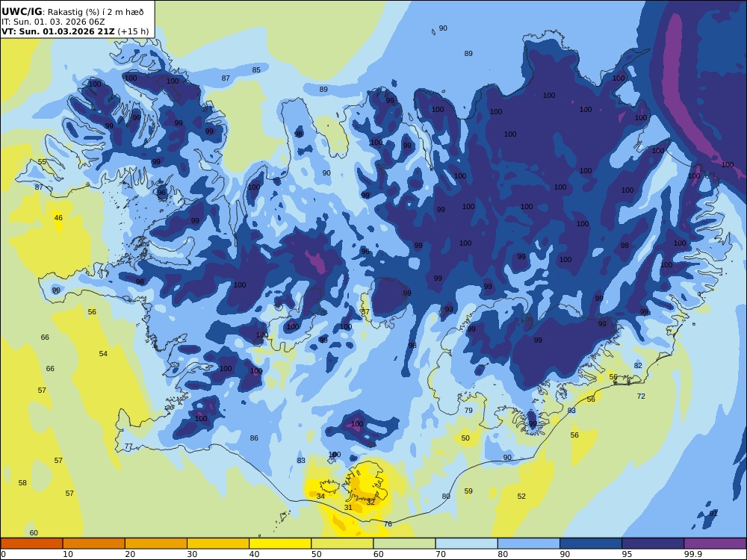Click the humidity value '91' on the map
This screenshot has height=560, width=747.
point(713,514)
